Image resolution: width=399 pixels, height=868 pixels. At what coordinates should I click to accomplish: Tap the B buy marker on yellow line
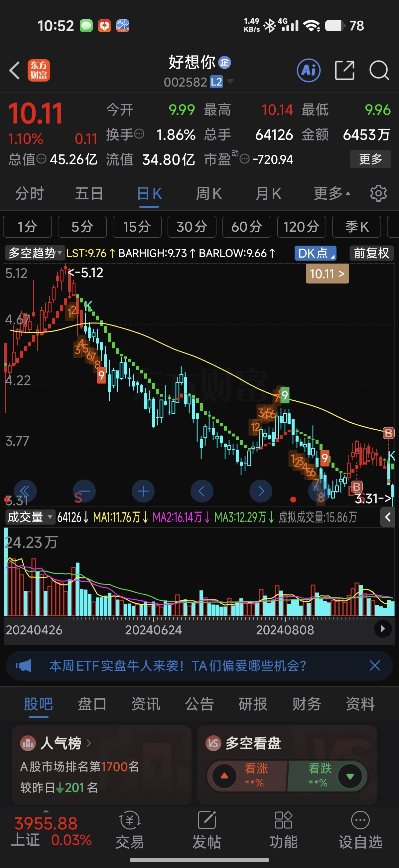388,433
